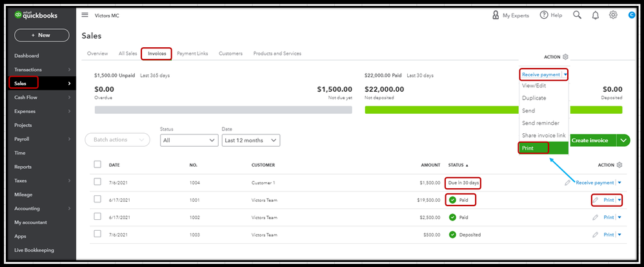
Task: Toggle the hamburger navigation menu icon
Action: pyautogui.click(x=85, y=15)
